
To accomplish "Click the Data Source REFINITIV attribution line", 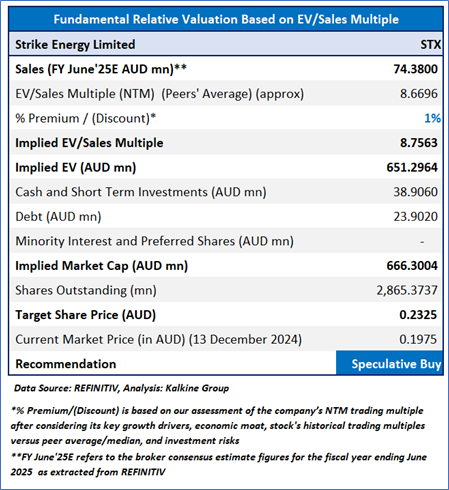I will tap(121, 388).
